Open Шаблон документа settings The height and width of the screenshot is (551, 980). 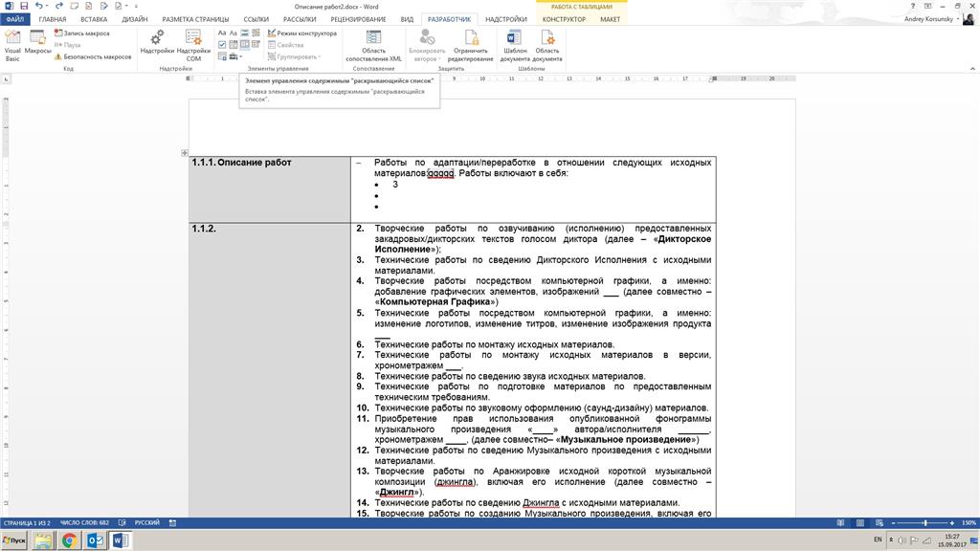tap(514, 45)
